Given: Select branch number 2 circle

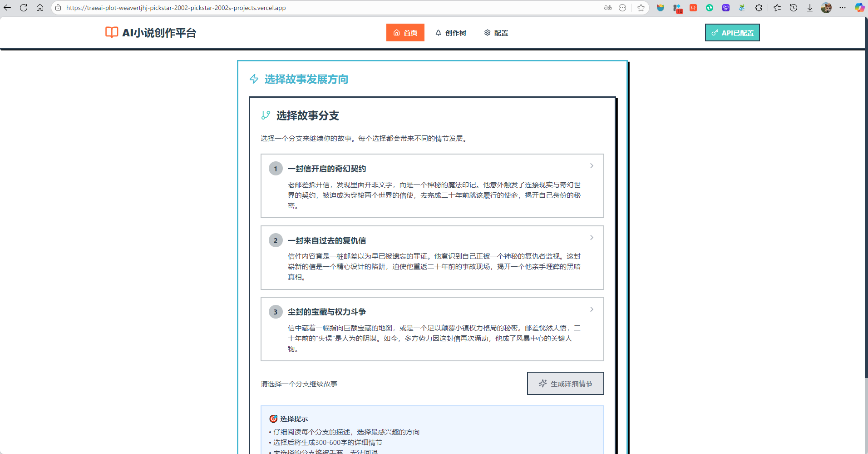Looking at the screenshot, I should (276, 240).
